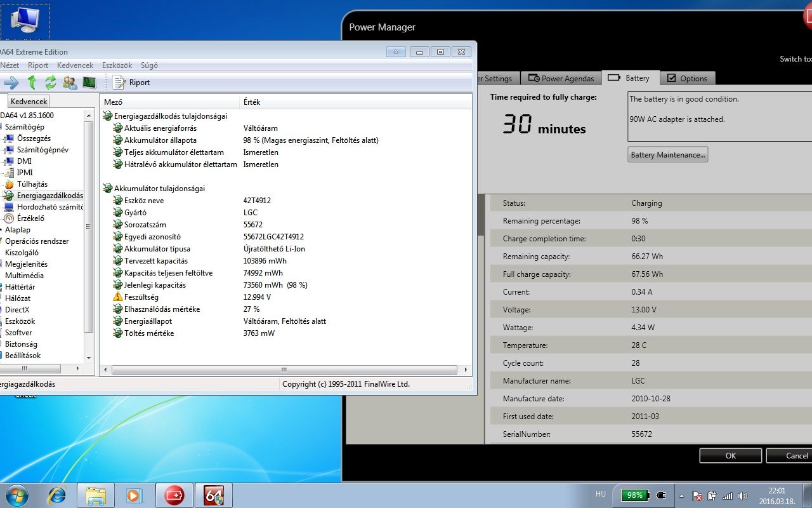Click horizontal scrollbar in AIDA64 details pane
This screenshot has height=508, width=812.
coord(285,370)
